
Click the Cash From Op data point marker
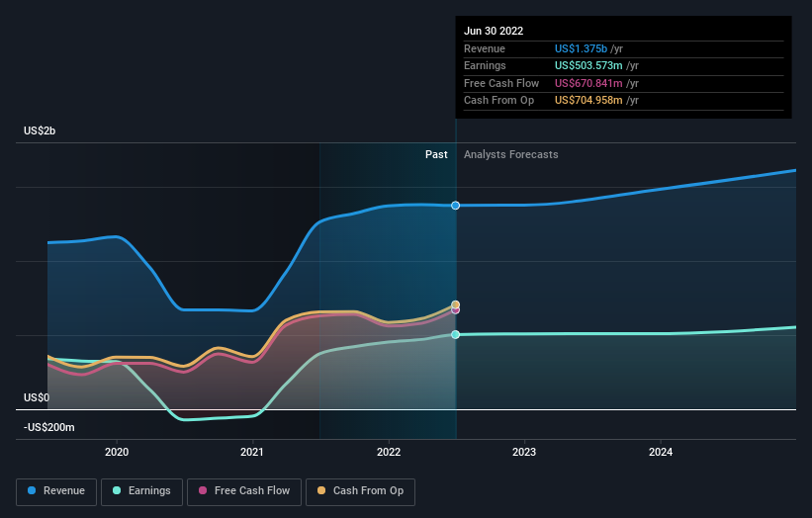(455, 304)
